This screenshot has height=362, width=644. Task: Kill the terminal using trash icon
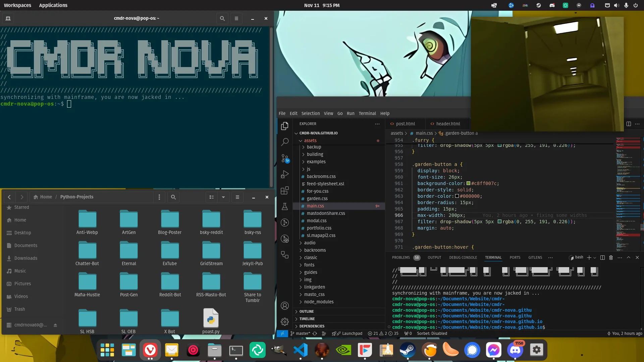pos(611,257)
